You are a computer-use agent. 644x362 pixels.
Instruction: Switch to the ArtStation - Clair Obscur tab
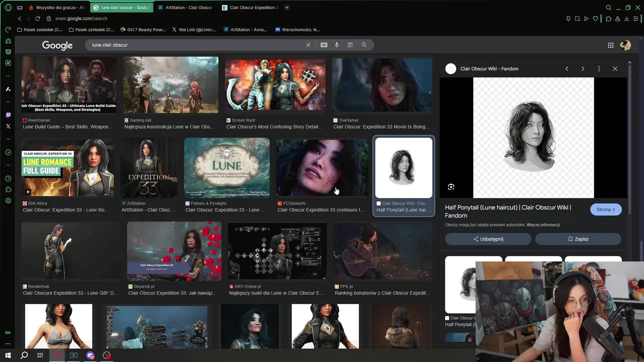185,8
